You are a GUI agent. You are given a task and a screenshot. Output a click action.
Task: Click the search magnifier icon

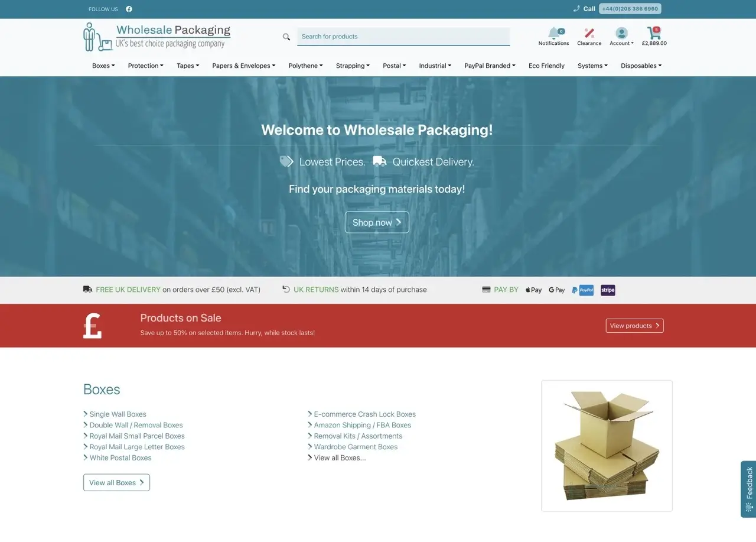(x=286, y=37)
